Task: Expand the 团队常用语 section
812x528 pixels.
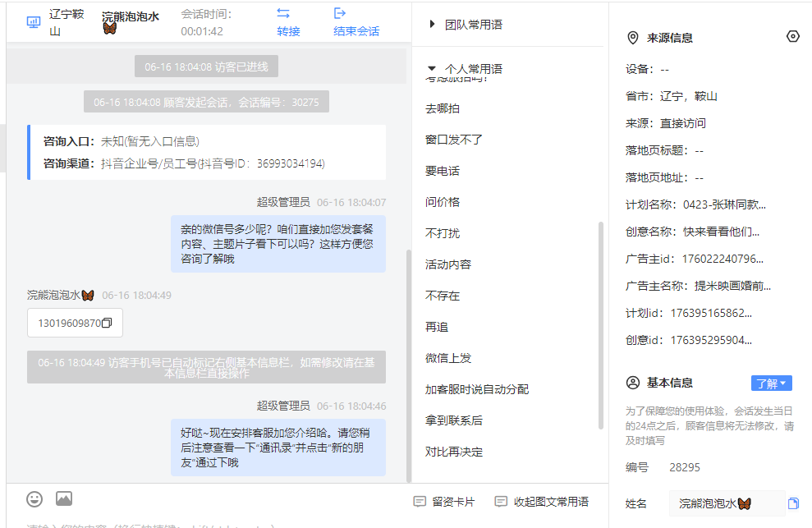Action: [432, 24]
